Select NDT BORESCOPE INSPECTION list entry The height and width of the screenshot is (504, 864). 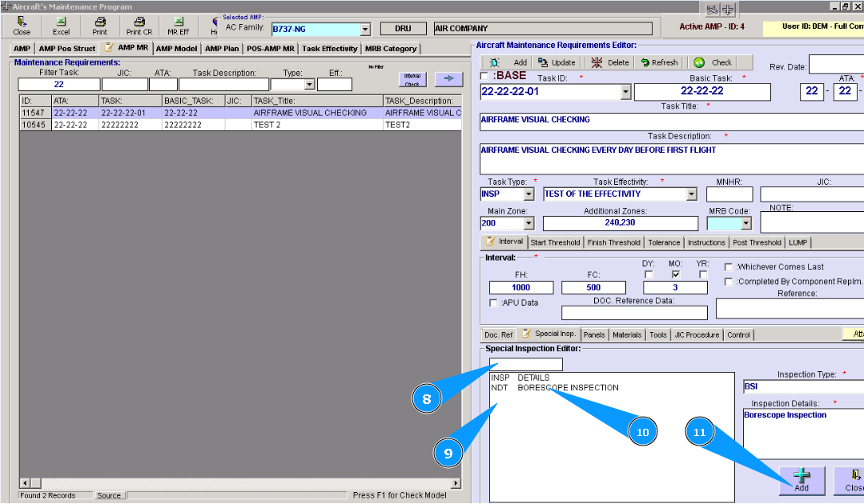[x=555, y=388]
